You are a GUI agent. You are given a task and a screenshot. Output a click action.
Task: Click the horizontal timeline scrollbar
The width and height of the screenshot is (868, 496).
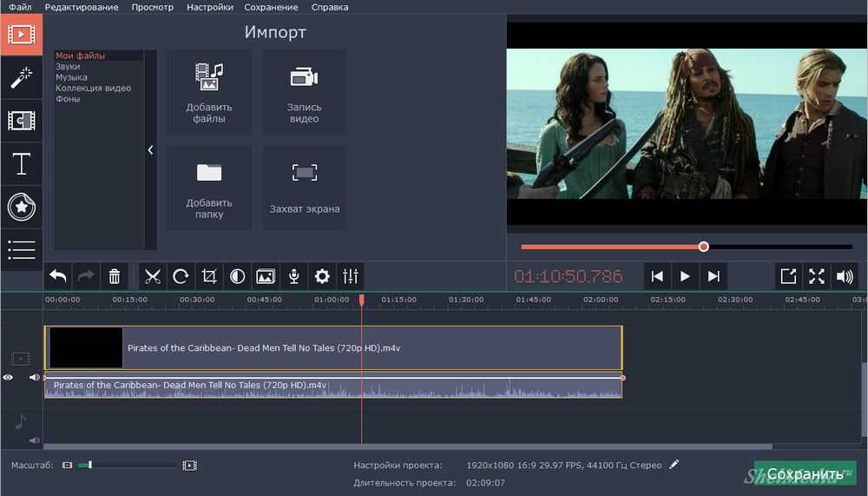pos(407,446)
